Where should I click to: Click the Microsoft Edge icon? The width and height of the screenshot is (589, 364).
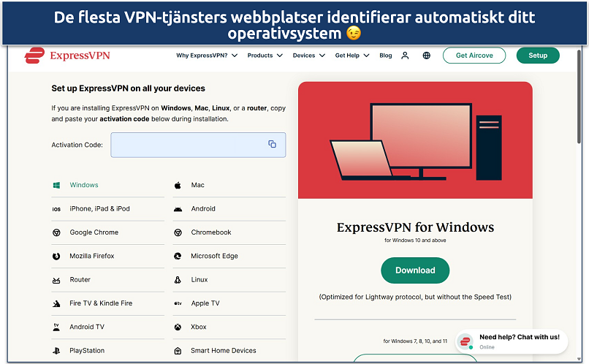tap(178, 257)
